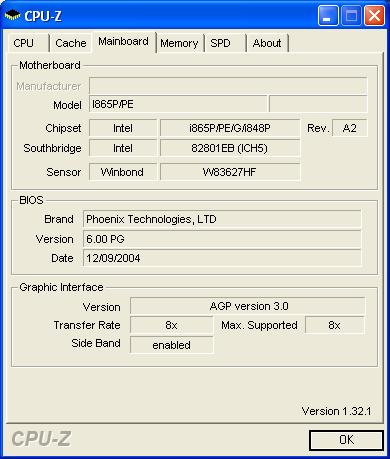
Task: Click the Side Band label
Action: coord(96,343)
